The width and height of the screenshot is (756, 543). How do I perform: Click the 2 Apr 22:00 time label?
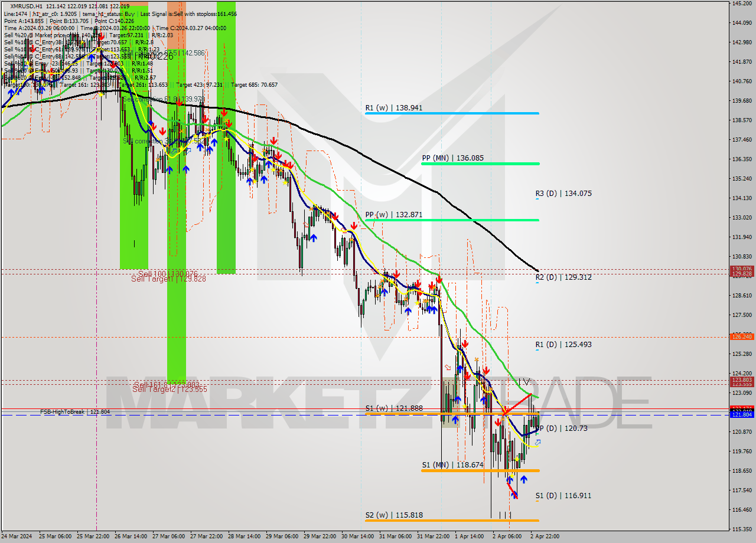click(x=545, y=537)
